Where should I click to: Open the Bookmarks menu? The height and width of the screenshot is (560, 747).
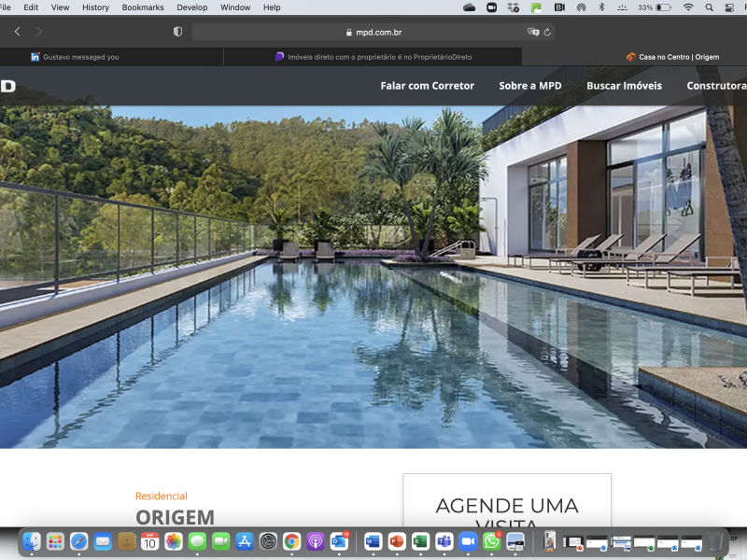tap(143, 7)
